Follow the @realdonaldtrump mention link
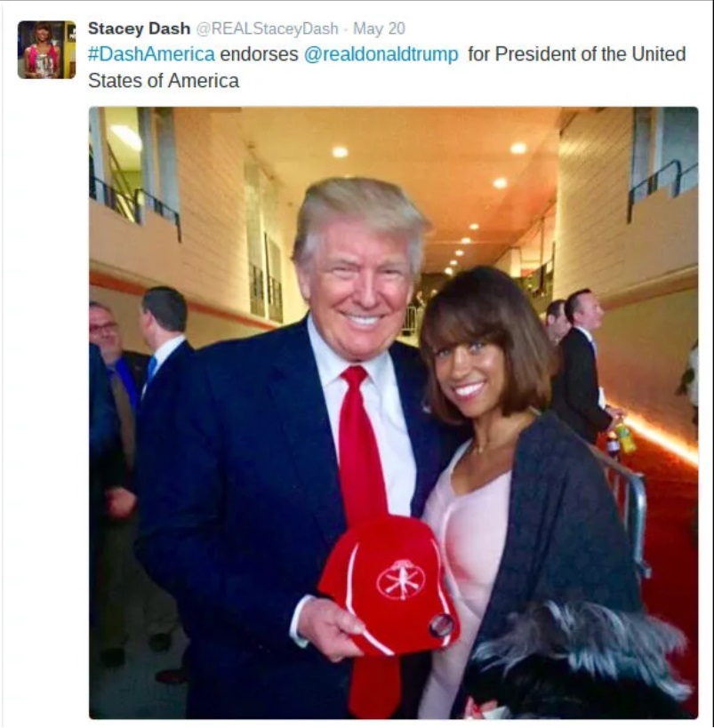This screenshot has height=728, width=714. (381, 54)
